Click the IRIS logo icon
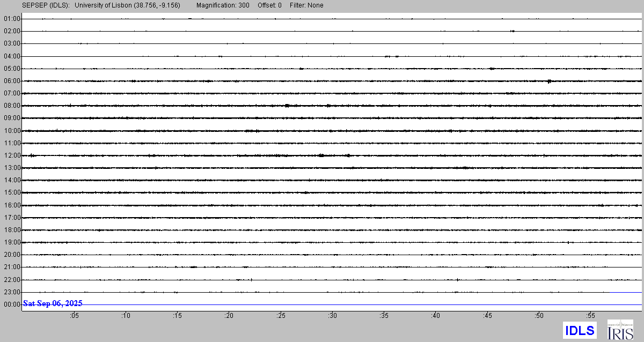The width and height of the screenshot is (644, 342). pyautogui.click(x=620, y=330)
